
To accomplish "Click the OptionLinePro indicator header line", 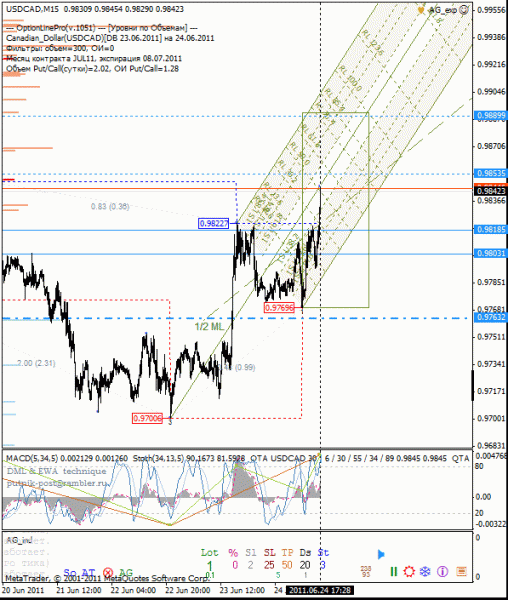I will click(101, 28).
